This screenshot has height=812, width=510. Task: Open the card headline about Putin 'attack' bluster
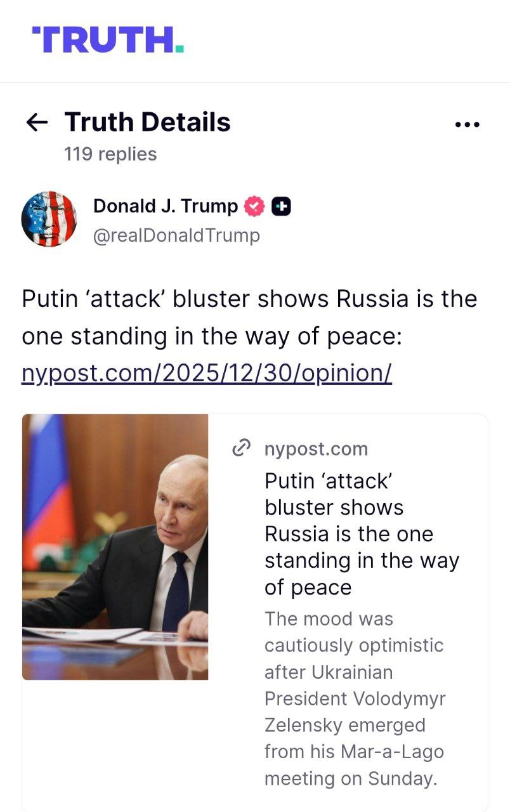tap(362, 534)
